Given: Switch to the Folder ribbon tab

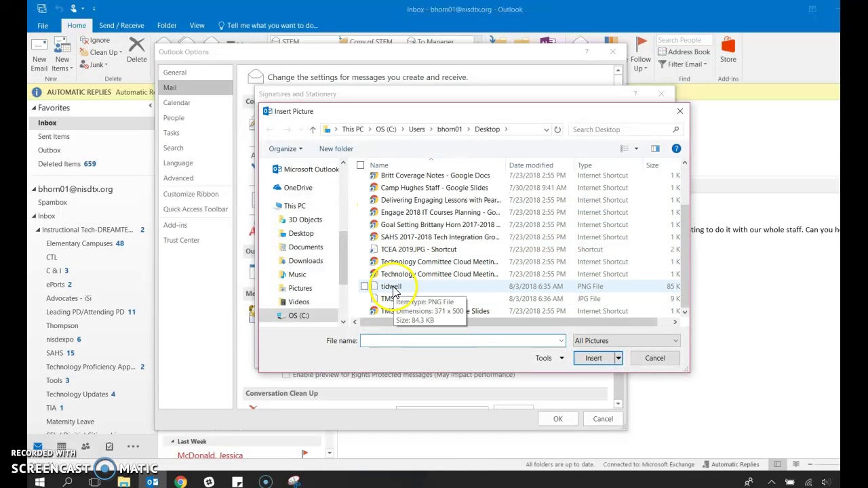Looking at the screenshot, I should click(167, 26).
